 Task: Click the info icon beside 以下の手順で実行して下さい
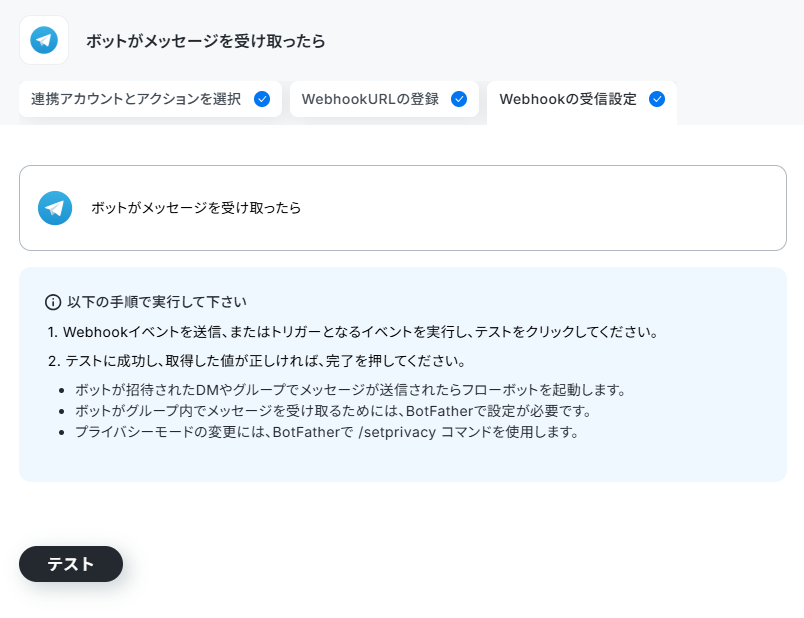[x=53, y=302]
